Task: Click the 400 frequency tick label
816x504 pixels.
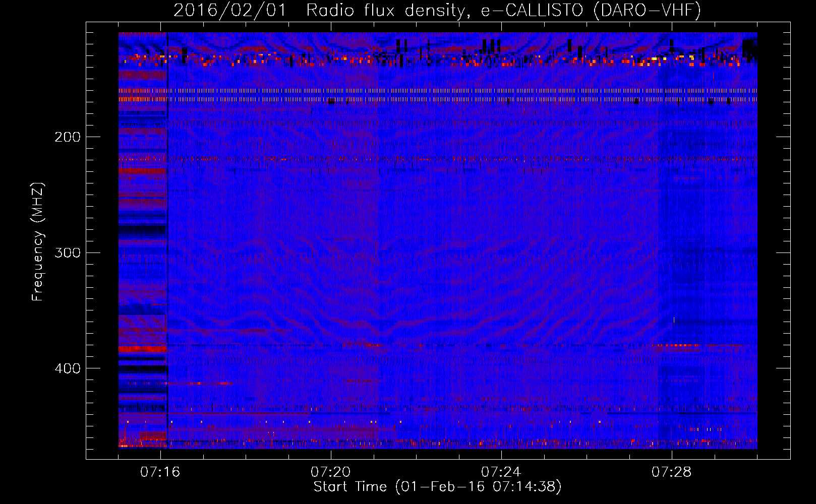Action: [x=68, y=368]
